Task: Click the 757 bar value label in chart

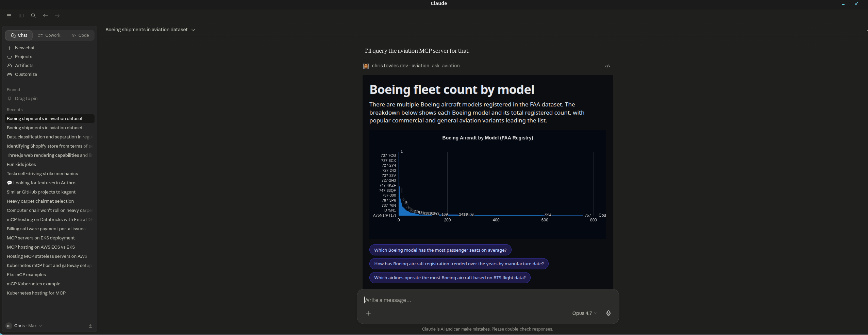Action: pos(588,215)
